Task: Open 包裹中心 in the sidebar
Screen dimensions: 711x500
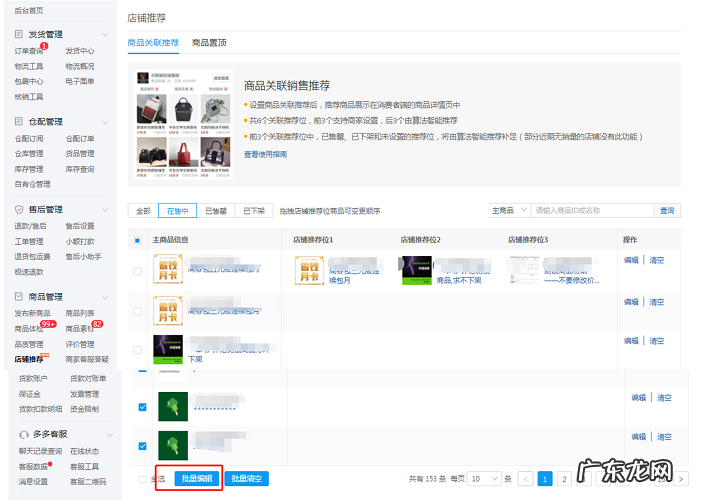Action: [x=29, y=81]
